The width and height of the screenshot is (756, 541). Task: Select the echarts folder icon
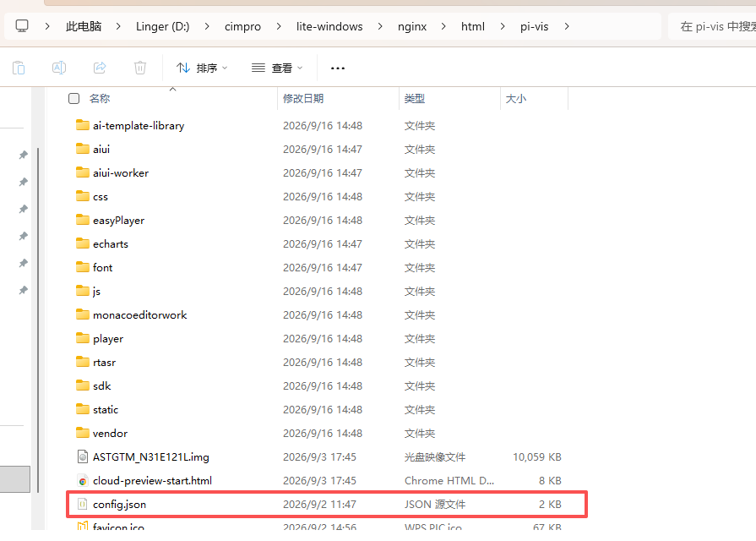pyautogui.click(x=83, y=243)
